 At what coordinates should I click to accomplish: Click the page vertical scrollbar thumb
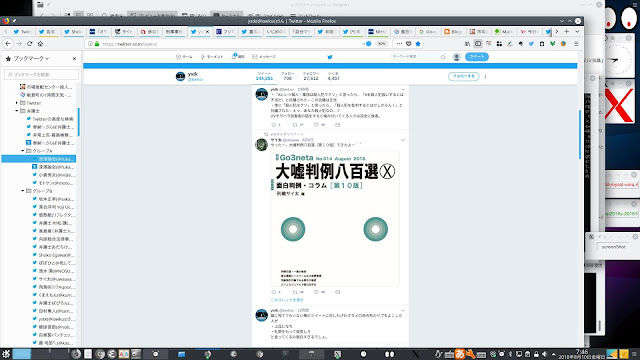580,135
